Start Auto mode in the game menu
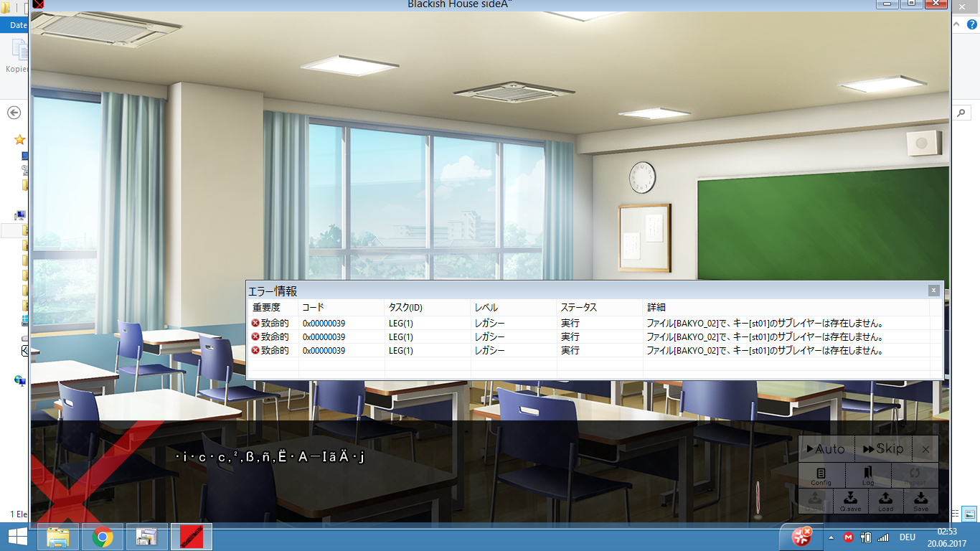This screenshot has width=980, height=551. coord(826,449)
